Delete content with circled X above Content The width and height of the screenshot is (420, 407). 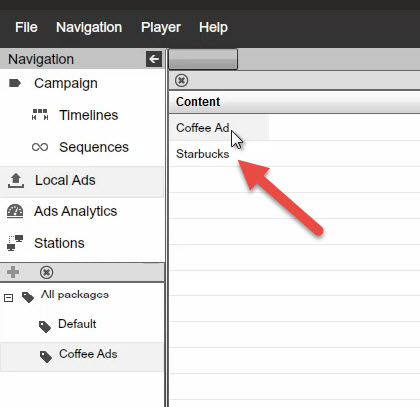[x=181, y=80]
